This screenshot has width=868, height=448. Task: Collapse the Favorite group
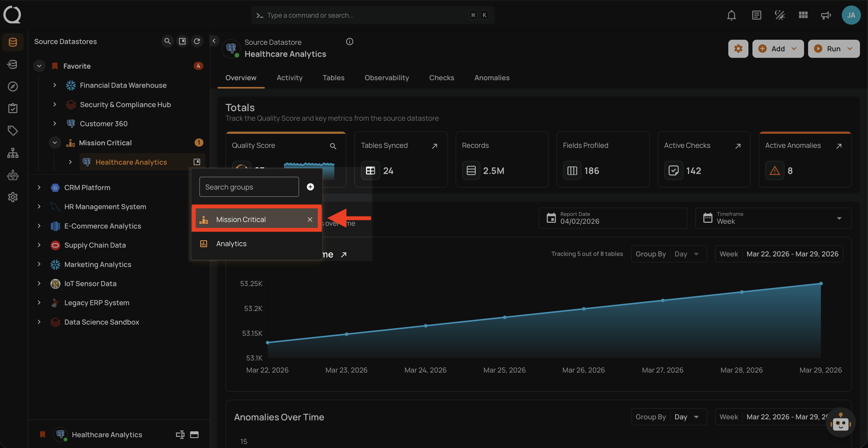point(39,66)
